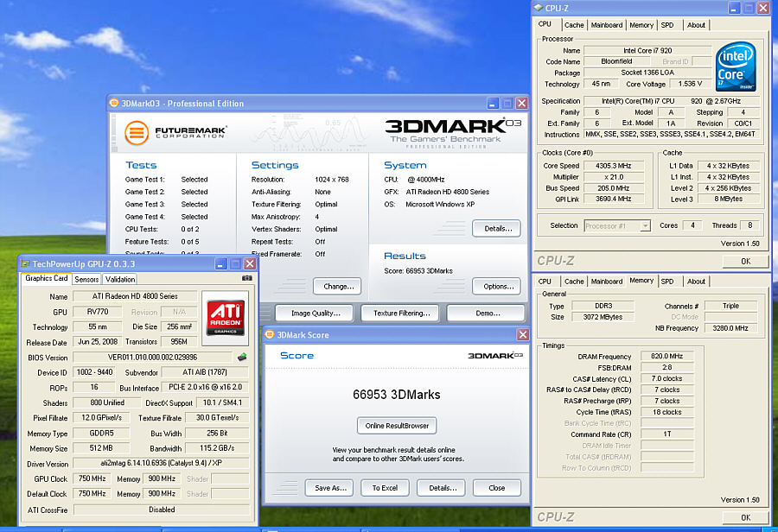Image resolution: width=778 pixels, height=532 pixels.
Task: Click OK in the lower CPU-Z window
Action: point(745,517)
